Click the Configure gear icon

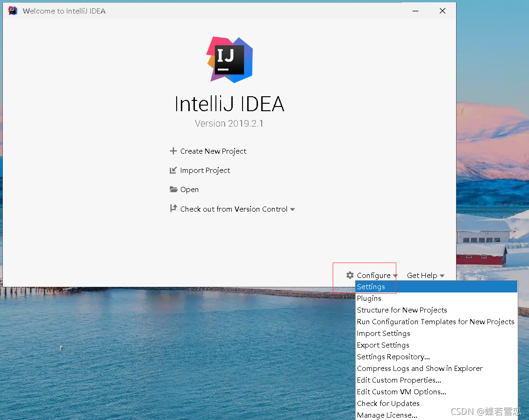(350, 275)
